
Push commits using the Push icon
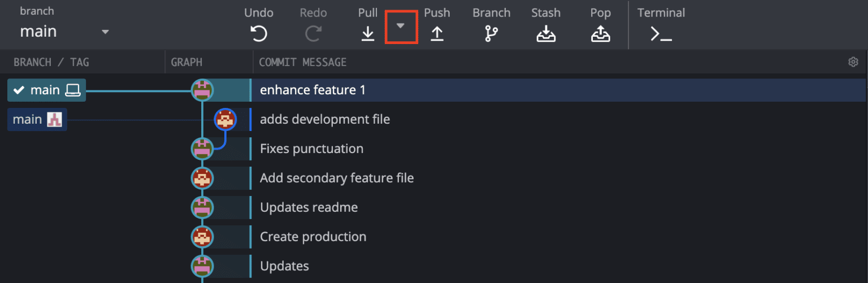tap(437, 34)
